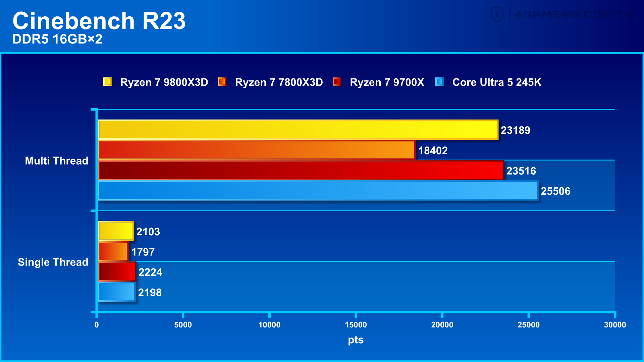Click the red Ryzen 7 9700X legend swatch
The image size is (644, 362).
[337, 81]
